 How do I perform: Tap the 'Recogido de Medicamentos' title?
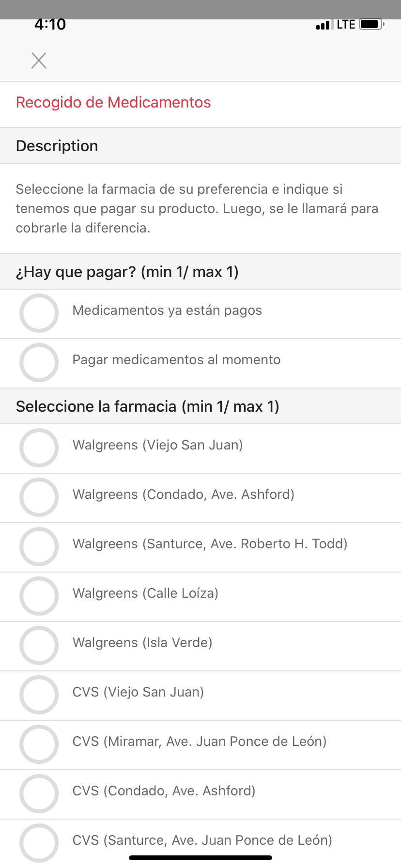tap(113, 103)
